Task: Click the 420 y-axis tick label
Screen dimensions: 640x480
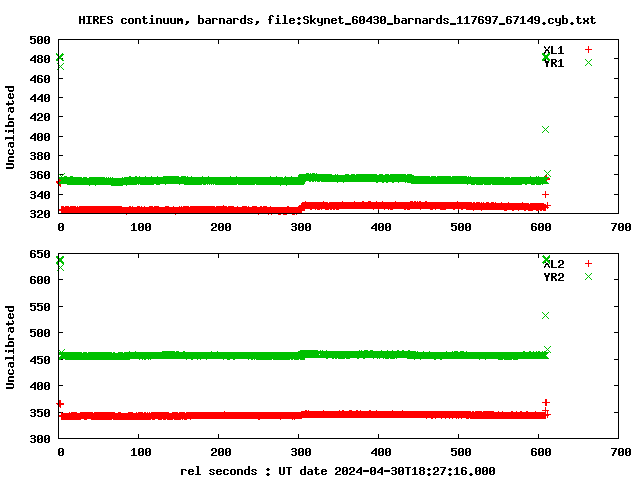Action: pyautogui.click(x=40, y=117)
